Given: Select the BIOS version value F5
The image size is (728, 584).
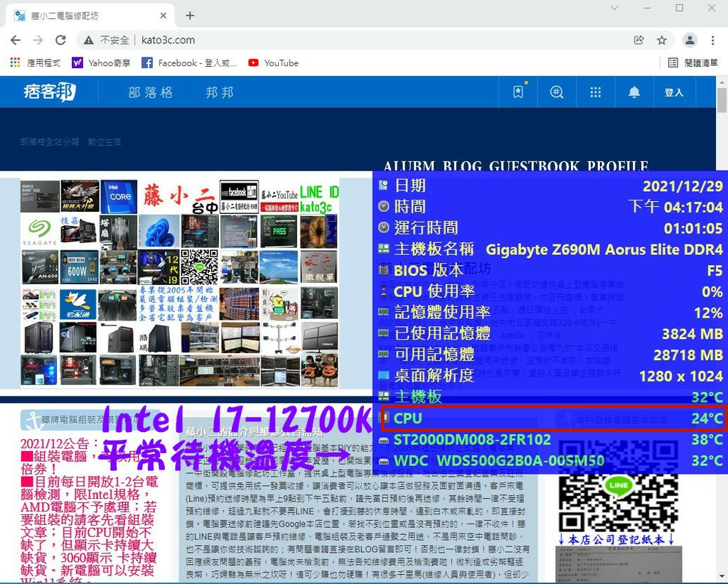Looking at the screenshot, I should [x=714, y=271].
